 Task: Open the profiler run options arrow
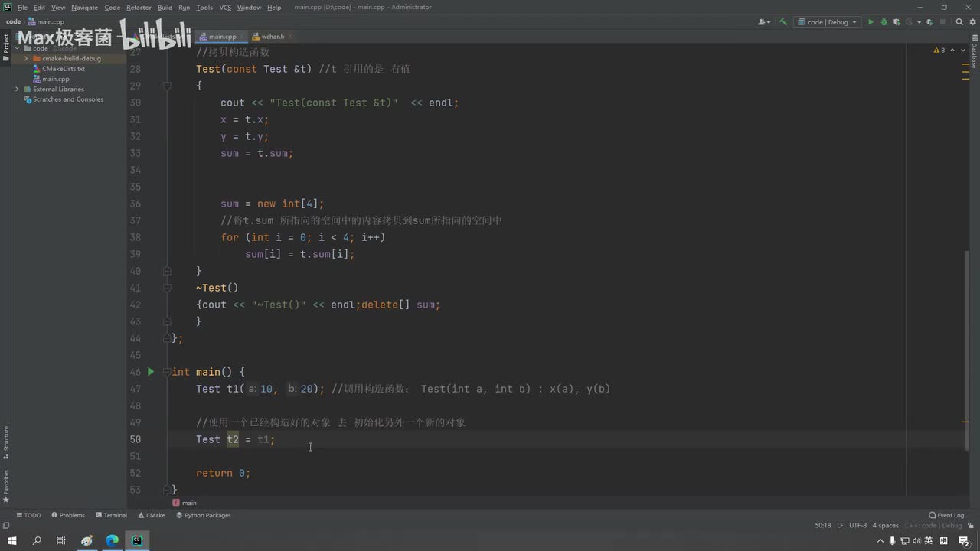point(917,22)
